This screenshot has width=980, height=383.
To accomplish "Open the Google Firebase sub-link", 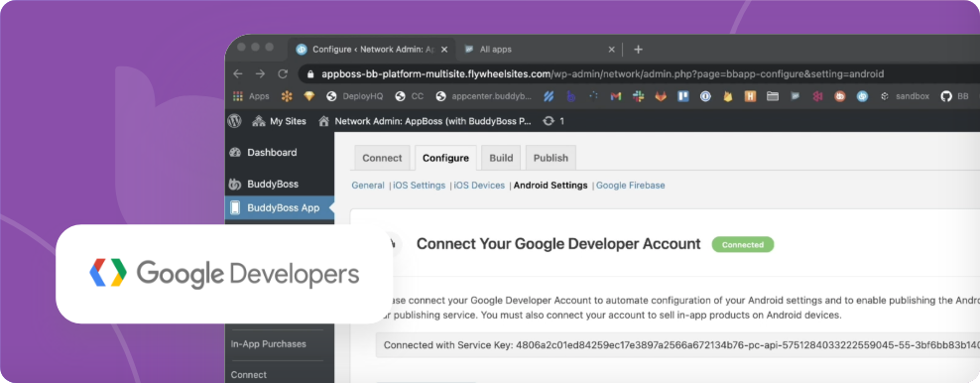I will (x=631, y=186).
